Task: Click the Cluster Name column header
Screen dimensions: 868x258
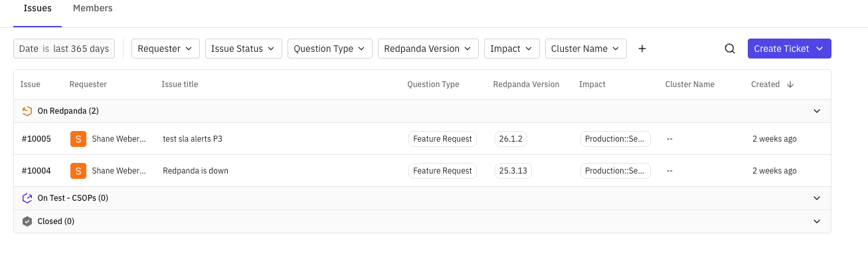Action: coord(690,84)
